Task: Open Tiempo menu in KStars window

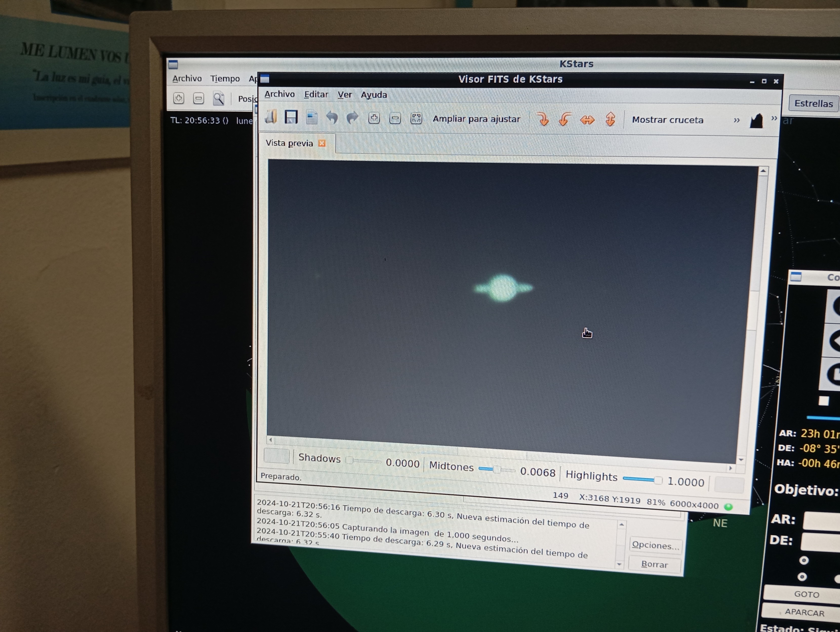Action: [x=225, y=79]
